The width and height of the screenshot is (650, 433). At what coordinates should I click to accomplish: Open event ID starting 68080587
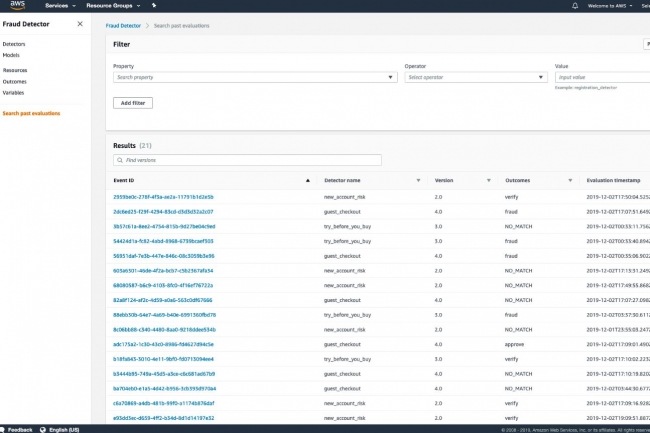pos(163,285)
